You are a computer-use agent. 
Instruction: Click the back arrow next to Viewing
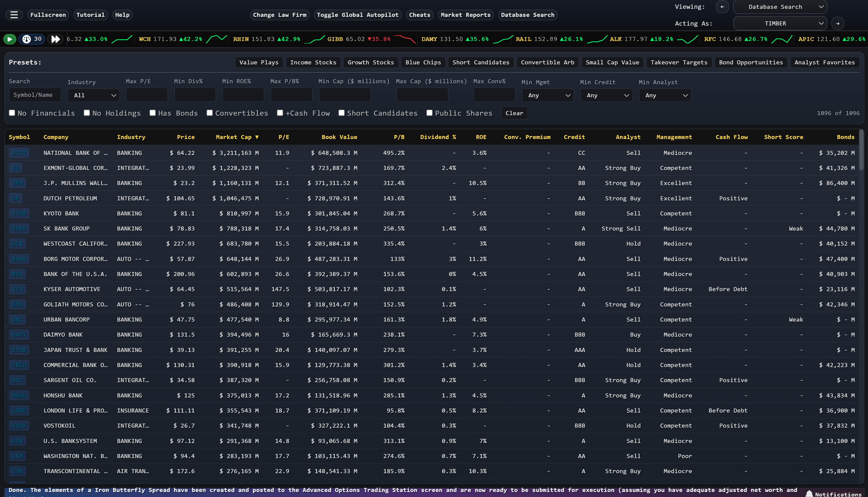(722, 7)
